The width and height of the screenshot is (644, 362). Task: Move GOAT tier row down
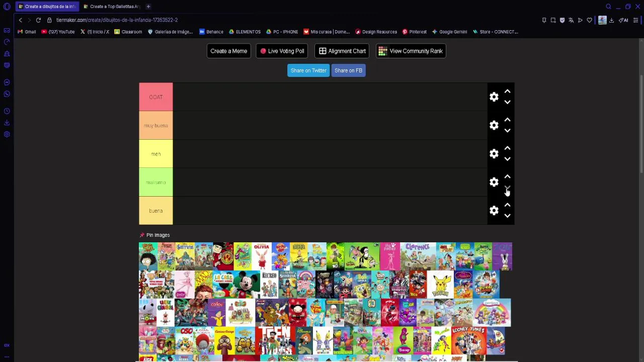507,102
